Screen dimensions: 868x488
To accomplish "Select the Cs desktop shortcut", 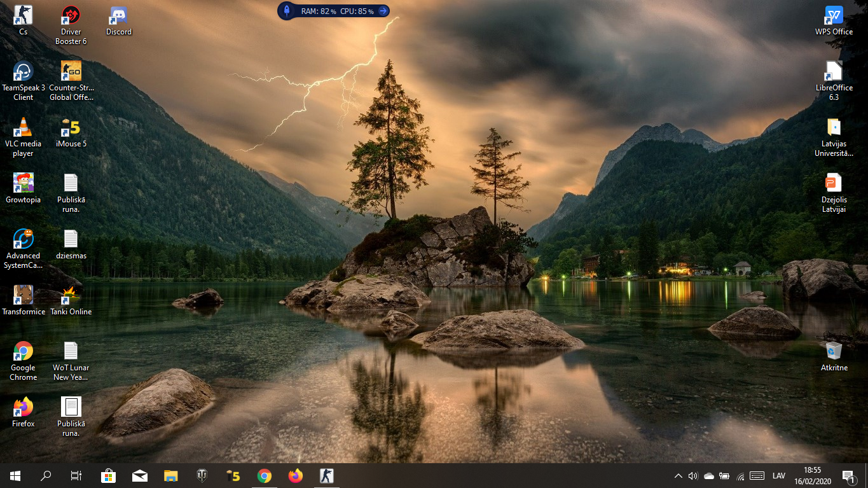I will 24,20.
